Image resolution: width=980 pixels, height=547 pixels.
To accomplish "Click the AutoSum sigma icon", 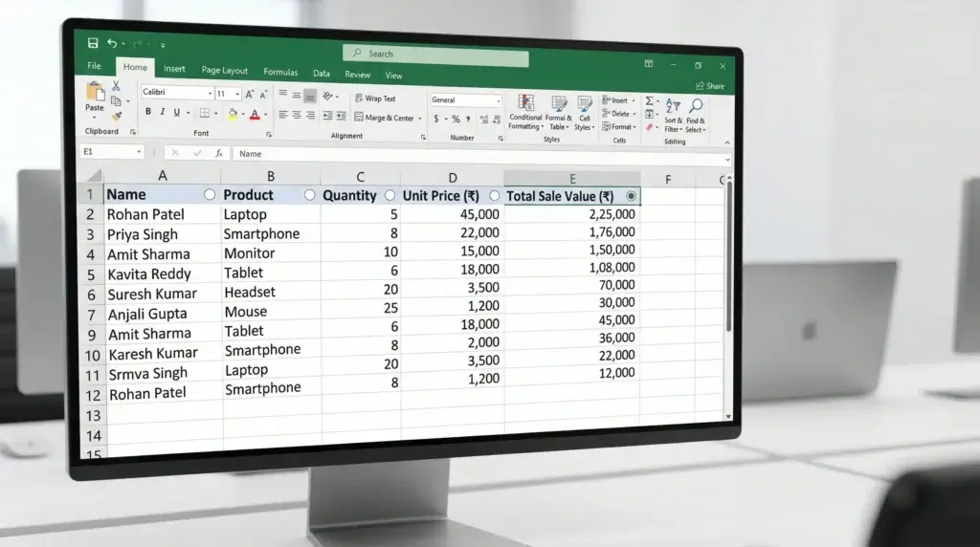I will (x=650, y=100).
